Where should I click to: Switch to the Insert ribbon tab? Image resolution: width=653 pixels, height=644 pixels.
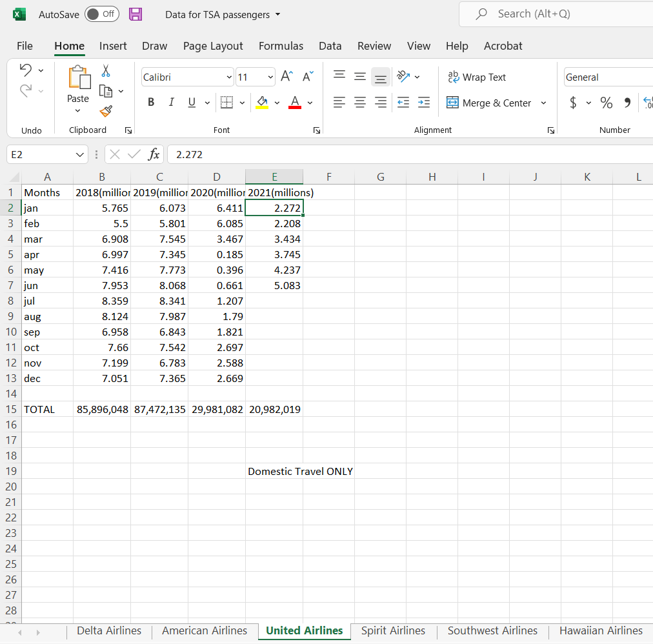113,46
